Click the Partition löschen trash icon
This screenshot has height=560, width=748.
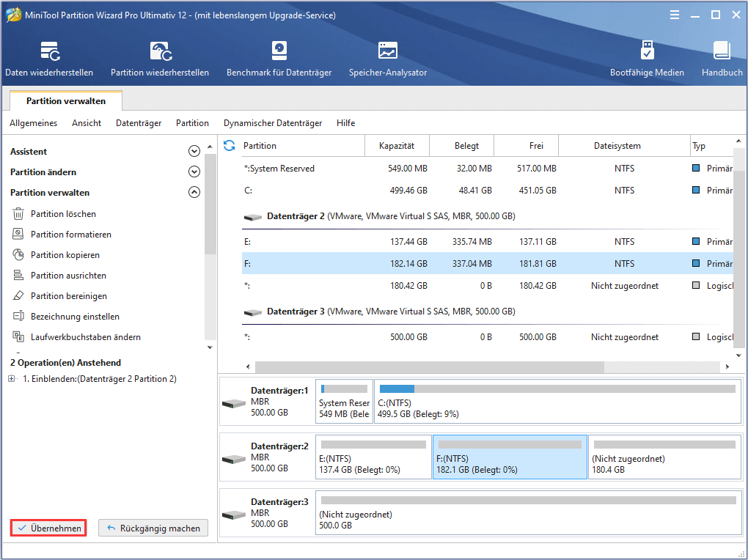[18, 214]
